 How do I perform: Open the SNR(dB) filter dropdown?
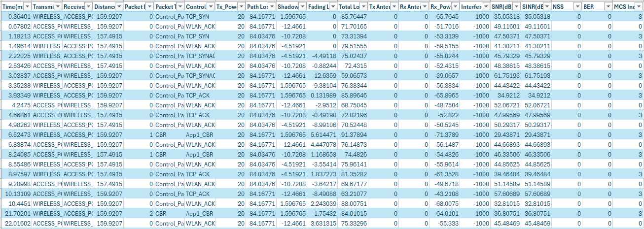click(516, 6)
